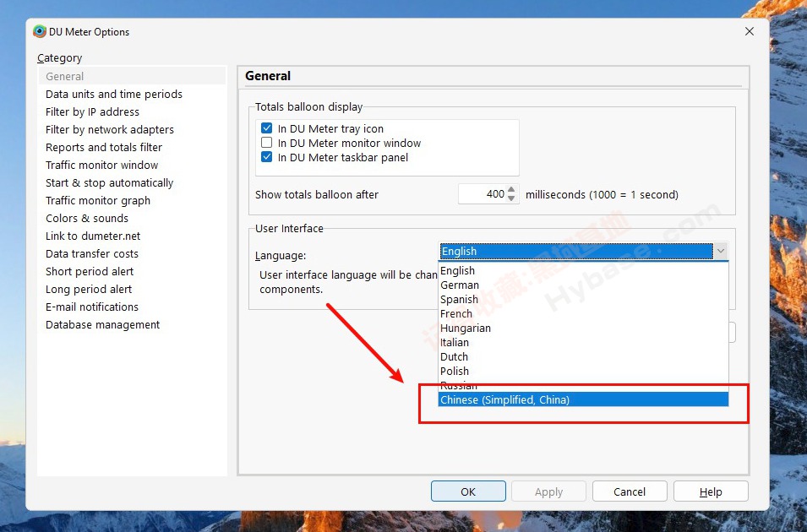Choose German from the language list
This screenshot has height=532, width=807.
click(460, 285)
